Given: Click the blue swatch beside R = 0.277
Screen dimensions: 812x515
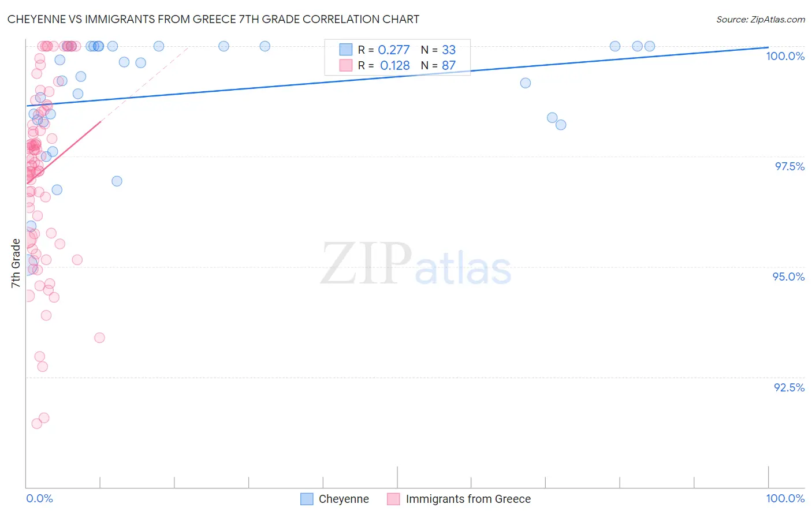Looking at the screenshot, I should click(345, 50).
